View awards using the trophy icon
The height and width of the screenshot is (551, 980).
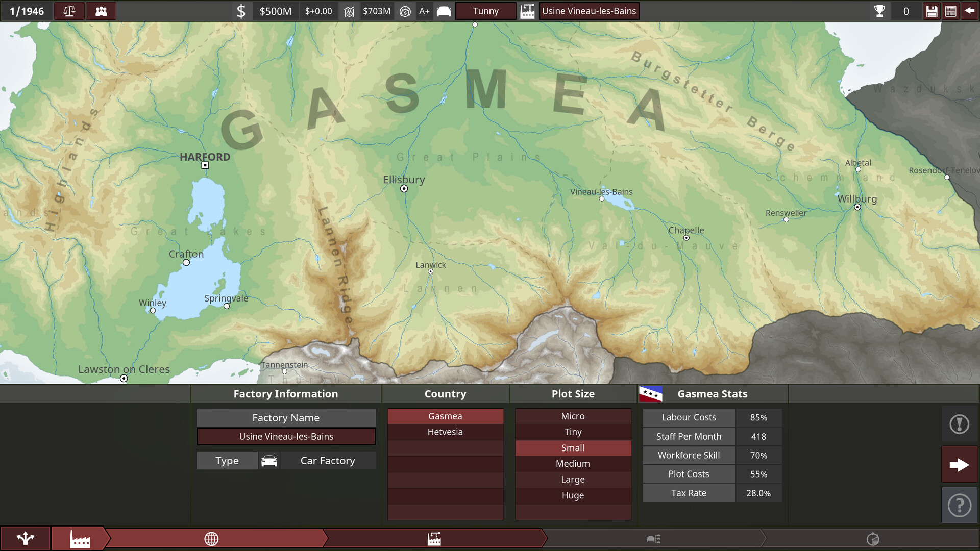pos(880,11)
